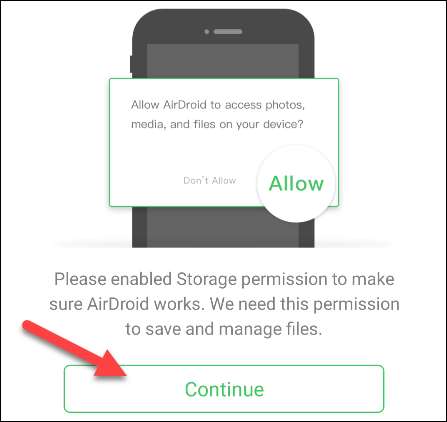The image size is (447, 422).
Task: Click the shadow line beneath the phone
Action: point(223,246)
